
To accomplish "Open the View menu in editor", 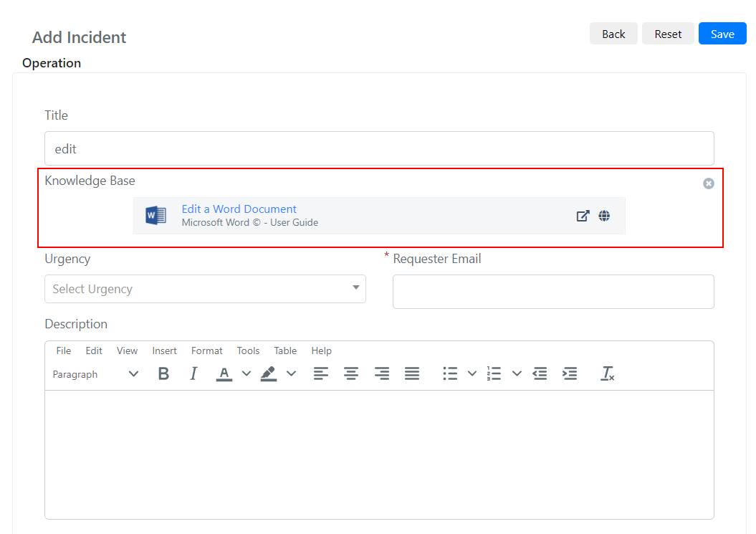I will coord(128,351).
